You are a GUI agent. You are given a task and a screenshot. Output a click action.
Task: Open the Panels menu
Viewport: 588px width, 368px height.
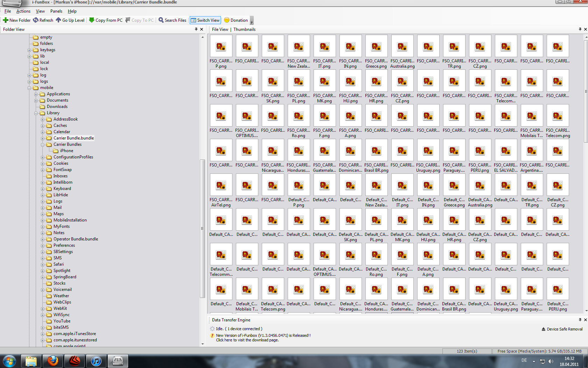56,11
